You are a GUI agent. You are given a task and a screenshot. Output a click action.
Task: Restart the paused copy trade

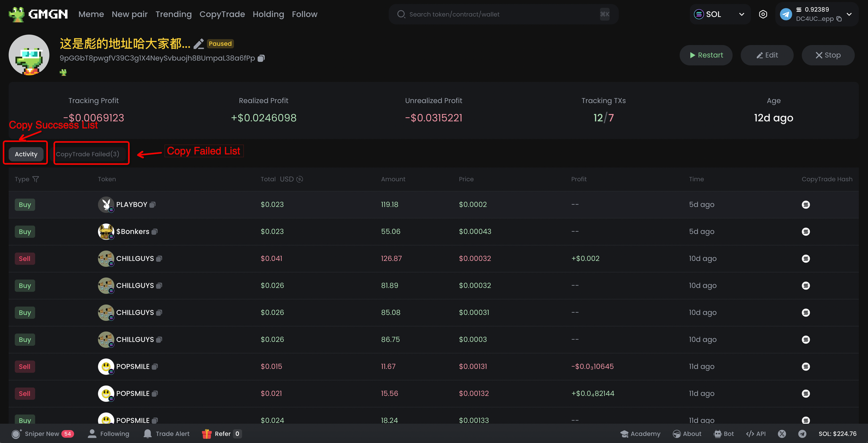pos(706,55)
